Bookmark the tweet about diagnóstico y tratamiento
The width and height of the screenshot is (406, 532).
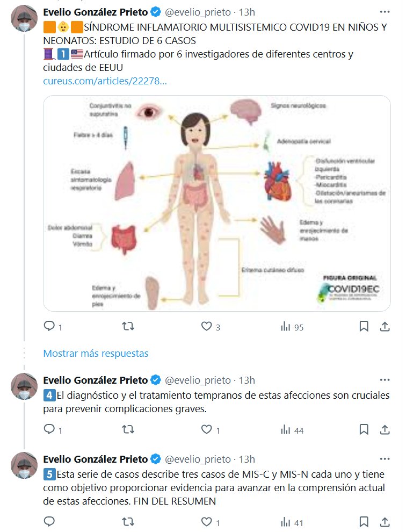click(364, 429)
